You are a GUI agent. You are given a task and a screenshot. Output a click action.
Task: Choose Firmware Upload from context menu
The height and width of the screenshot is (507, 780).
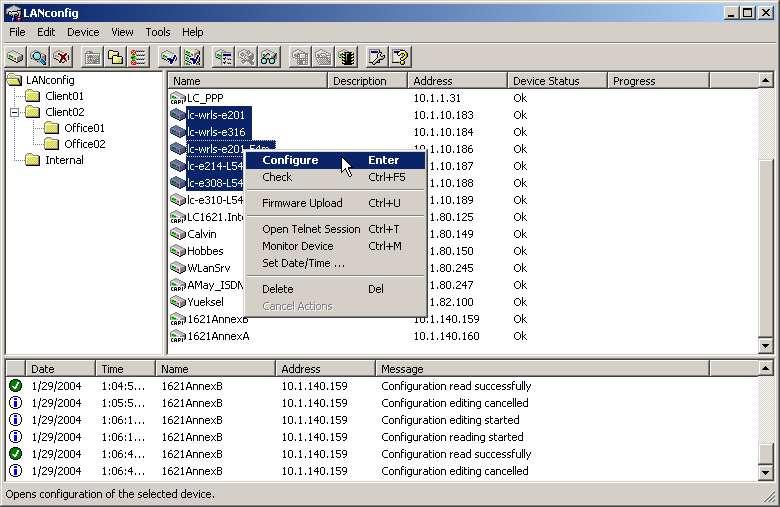tap(301, 203)
